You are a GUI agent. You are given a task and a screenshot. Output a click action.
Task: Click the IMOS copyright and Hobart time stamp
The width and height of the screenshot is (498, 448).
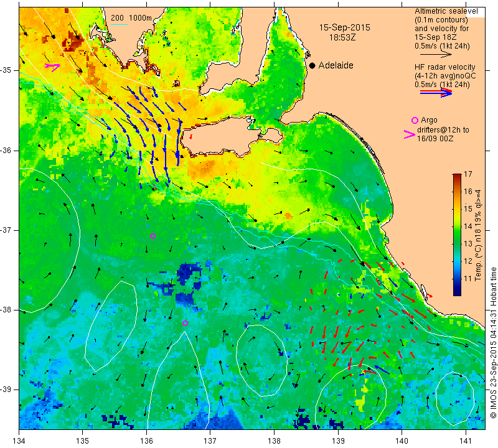[493, 343]
